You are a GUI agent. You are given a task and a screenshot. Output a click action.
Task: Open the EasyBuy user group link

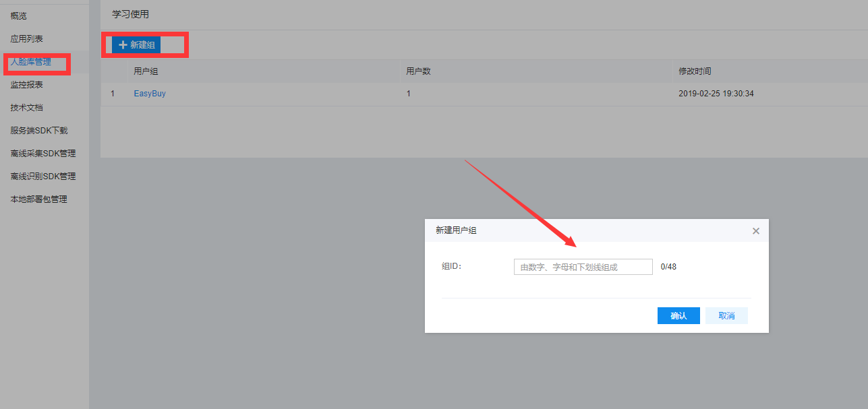click(150, 94)
